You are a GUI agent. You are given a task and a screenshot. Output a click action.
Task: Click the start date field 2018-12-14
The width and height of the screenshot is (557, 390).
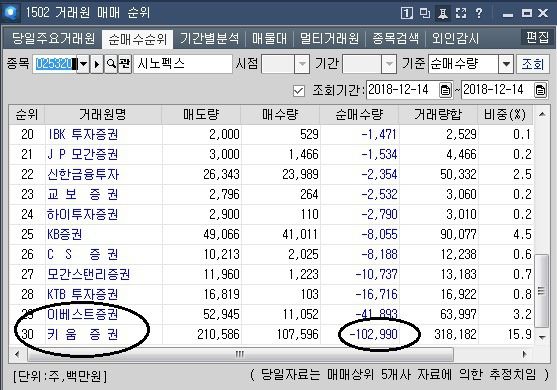[x=403, y=90]
